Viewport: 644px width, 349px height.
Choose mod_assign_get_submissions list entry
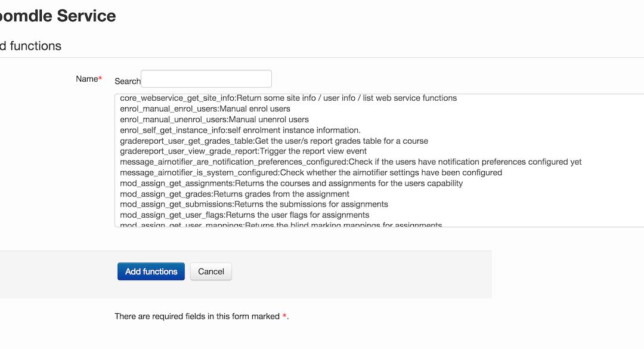[254, 204]
